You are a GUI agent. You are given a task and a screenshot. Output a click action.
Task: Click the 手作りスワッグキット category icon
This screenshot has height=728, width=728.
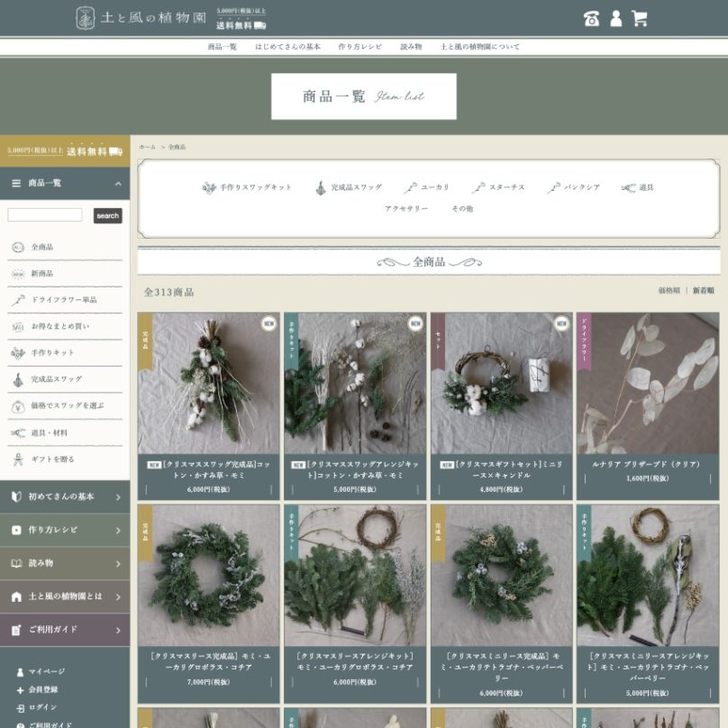(209, 187)
